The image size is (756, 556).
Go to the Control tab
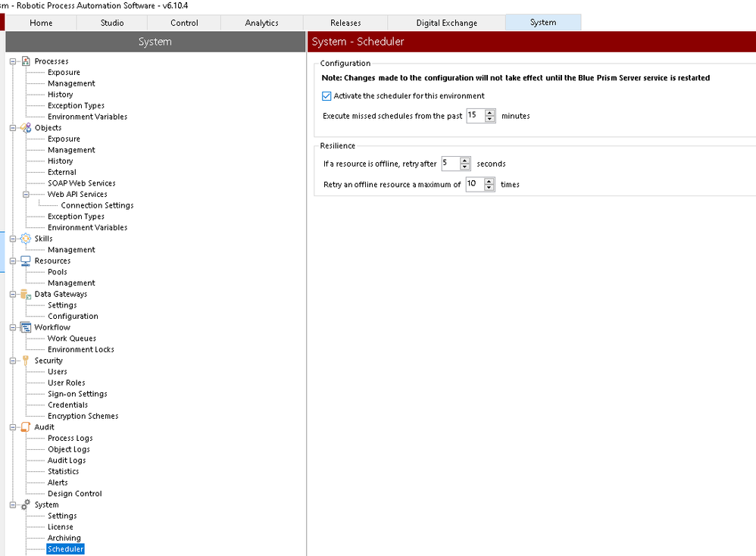[x=184, y=23]
